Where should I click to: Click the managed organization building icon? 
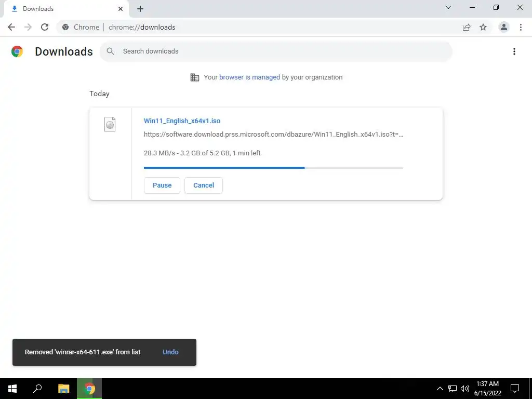point(195,77)
